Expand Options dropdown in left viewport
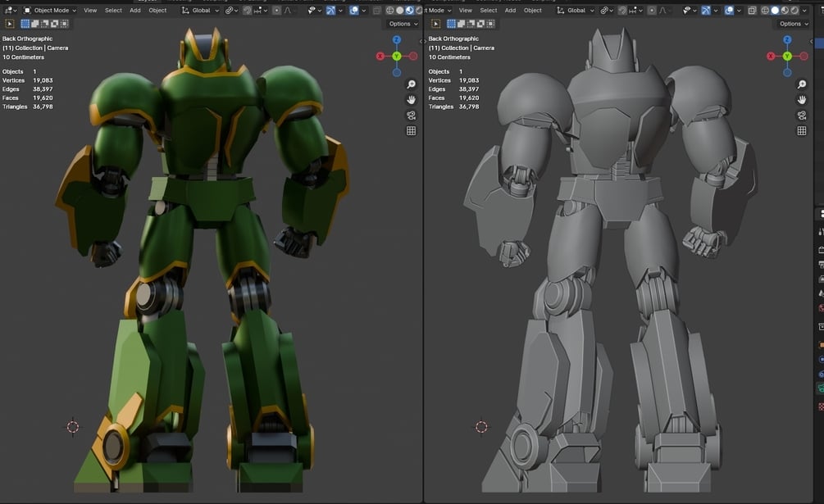The width and height of the screenshot is (824, 504). click(x=403, y=24)
